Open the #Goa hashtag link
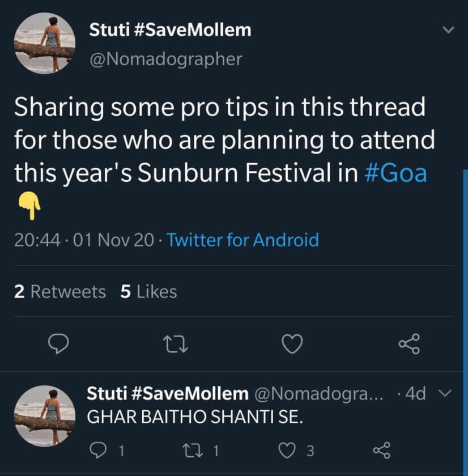The height and width of the screenshot is (476, 468). [x=395, y=173]
